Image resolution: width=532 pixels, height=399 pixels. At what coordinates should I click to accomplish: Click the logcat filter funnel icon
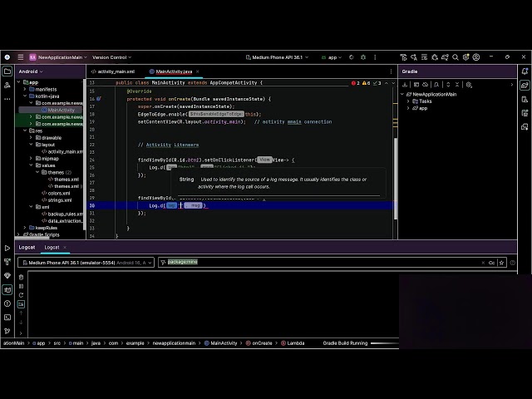pyautogui.click(x=163, y=263)
